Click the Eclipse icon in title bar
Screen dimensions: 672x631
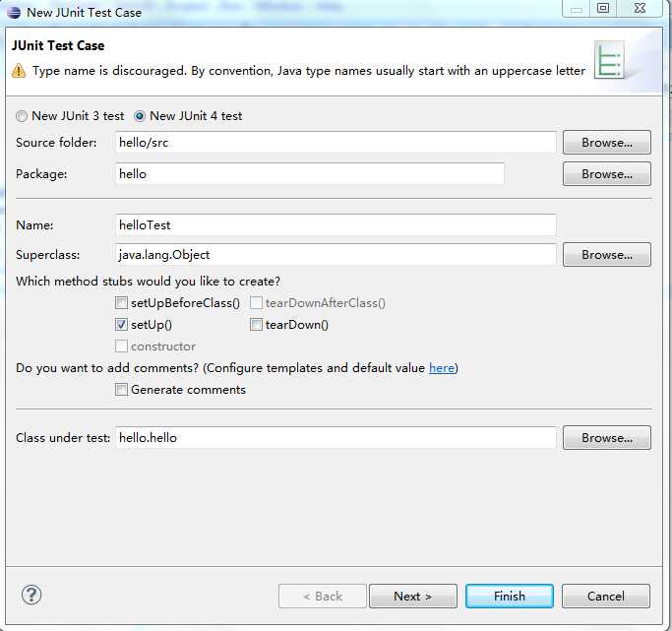[x=14, y=13]
